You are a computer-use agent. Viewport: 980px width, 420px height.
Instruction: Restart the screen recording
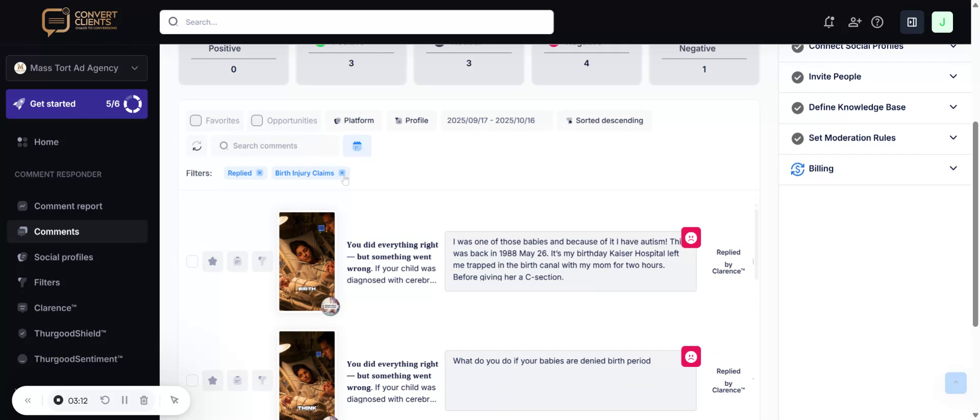[x=105, y=400]
